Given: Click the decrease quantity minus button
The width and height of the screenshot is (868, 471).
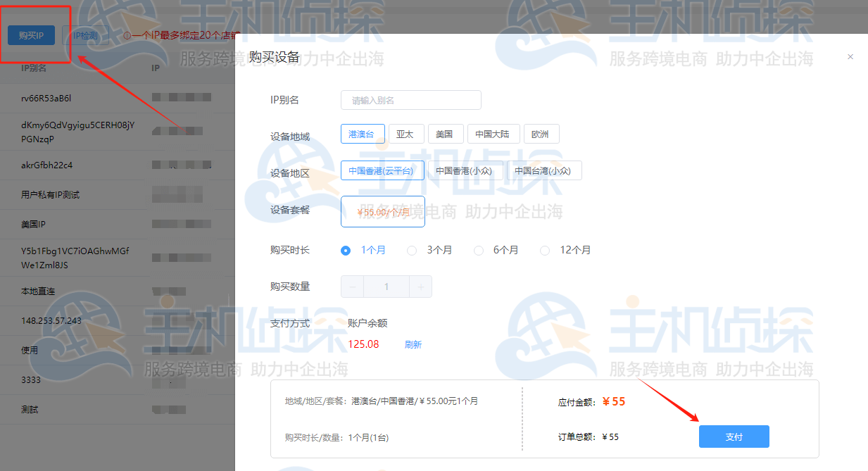Looking at the screenshot, I should [351, 286].
